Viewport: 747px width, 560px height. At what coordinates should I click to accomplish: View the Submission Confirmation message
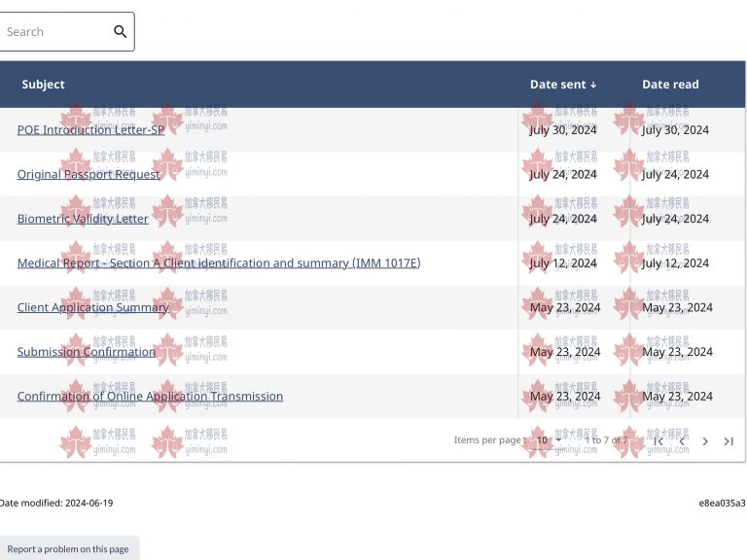click(x=86, y=352)
